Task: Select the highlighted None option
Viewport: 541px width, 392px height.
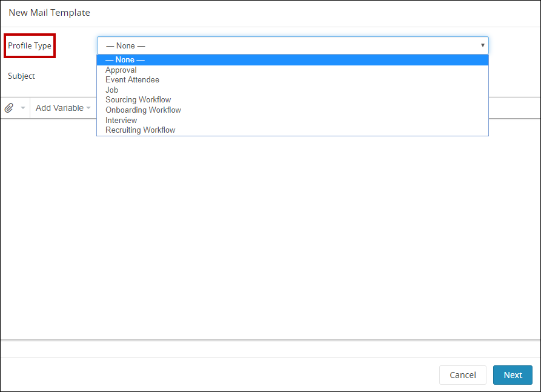Action: [293, 60]
